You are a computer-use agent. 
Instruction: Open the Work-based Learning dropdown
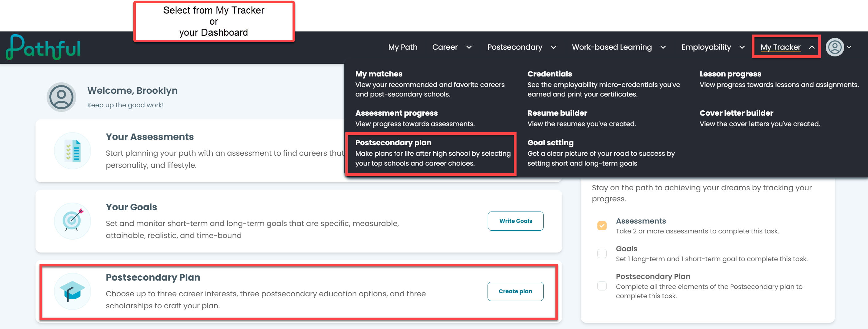619,47
